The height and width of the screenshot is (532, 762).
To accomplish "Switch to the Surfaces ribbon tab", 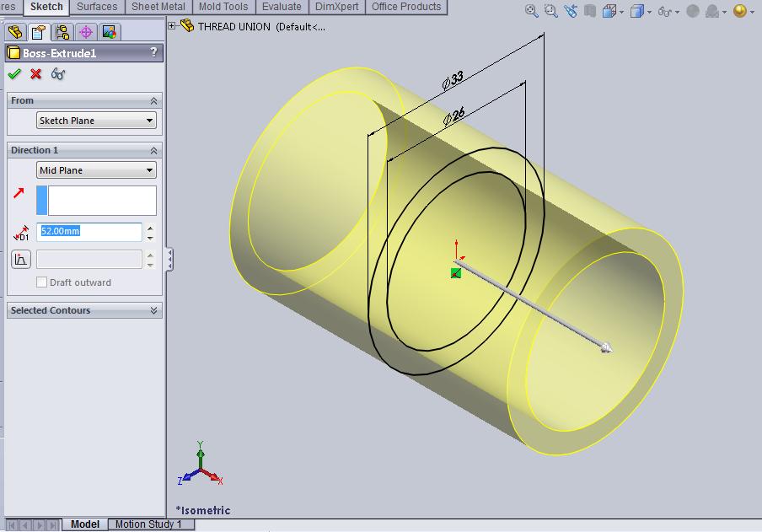I will point(97,6).
